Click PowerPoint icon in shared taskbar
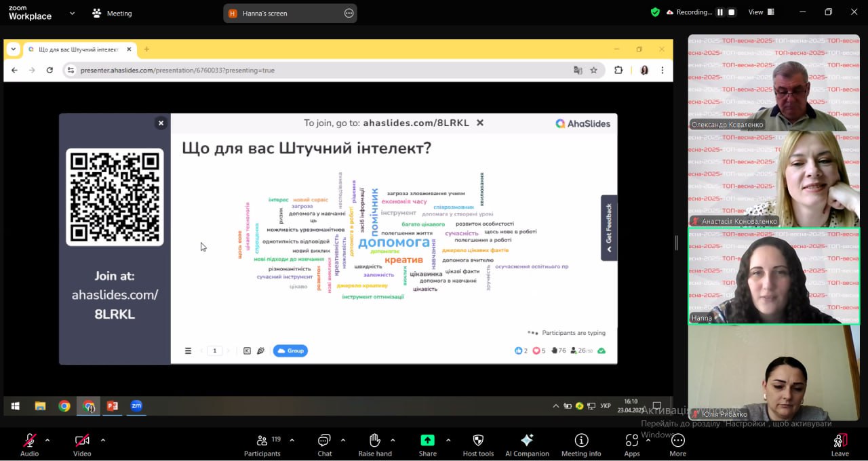 tap(113, 406)
